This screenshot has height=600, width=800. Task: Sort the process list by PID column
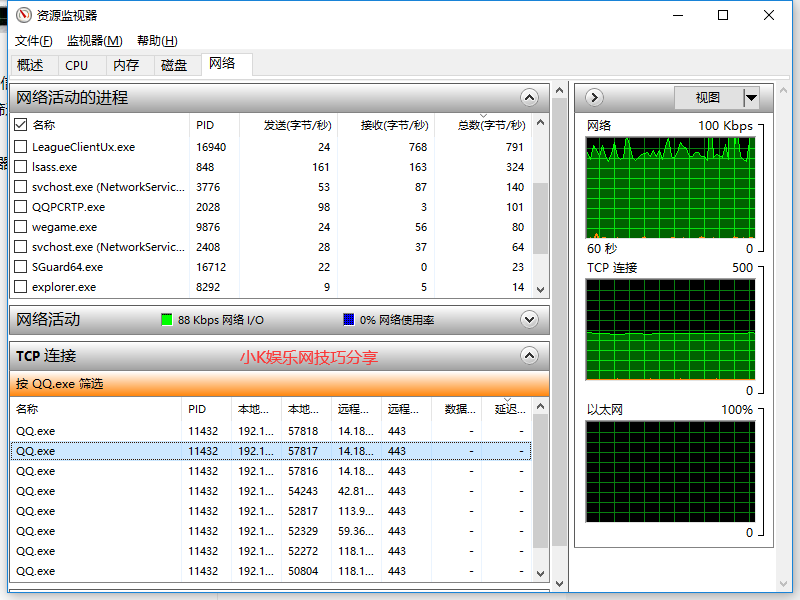coord(205,124)
